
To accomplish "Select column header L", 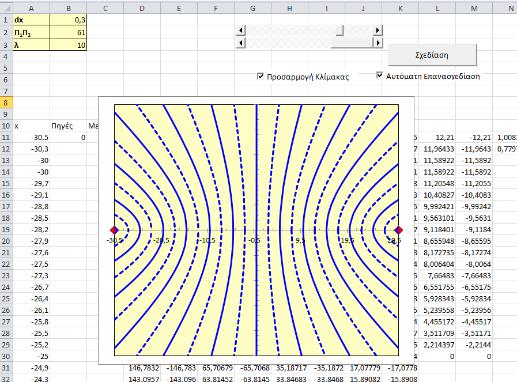I will click(437, 9).
